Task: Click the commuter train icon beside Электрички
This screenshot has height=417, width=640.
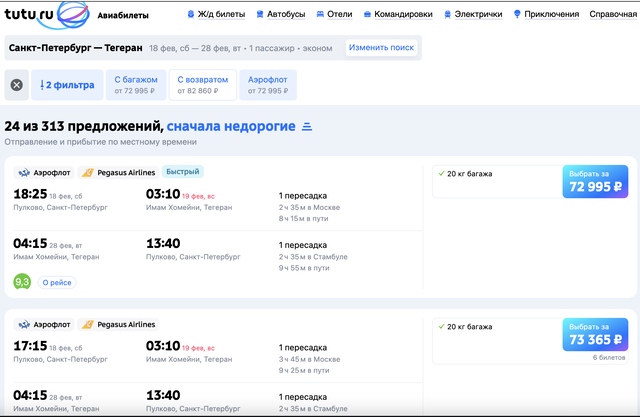Action: tap(447, 14)
